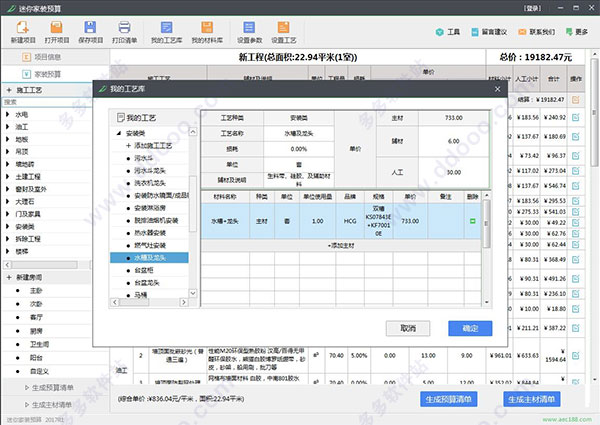Select the 主卧 room in left list
The width and height of the screenshot is (600, 425).
[36, 291]
